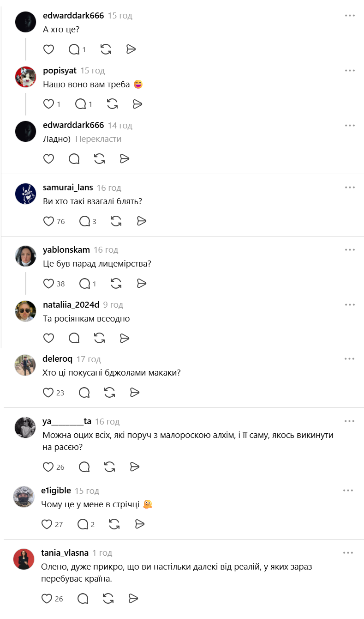Toggle like on tania_vlasna's comment
The width and height of the screenshot is (364, 619).
pyautogui.click(x=47, y=599)
